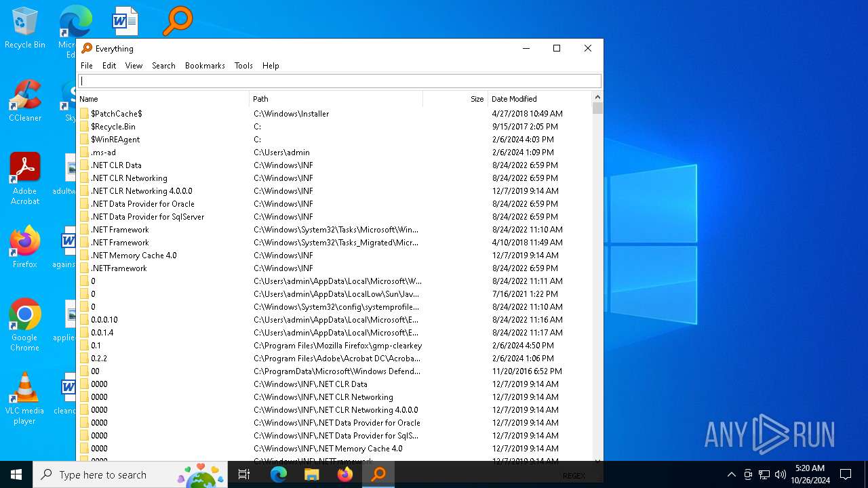
Task: Activate Everything taskbar button
Action: 378,474
